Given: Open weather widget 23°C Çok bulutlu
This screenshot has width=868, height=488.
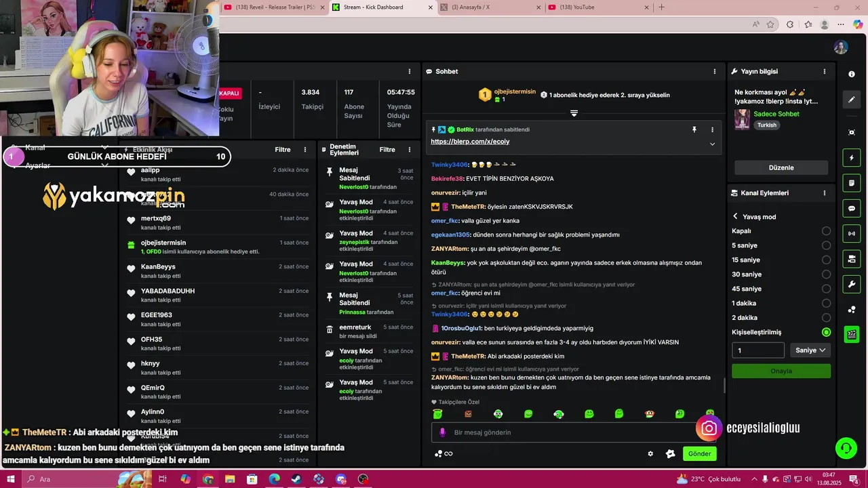Looking at the screenshot, I should click(x=709, y=479).
